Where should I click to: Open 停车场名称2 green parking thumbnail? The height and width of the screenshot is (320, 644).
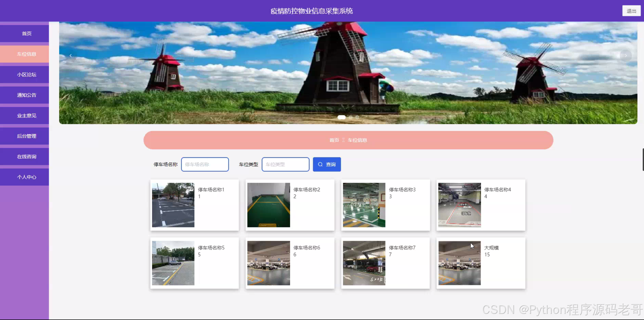point(268,205)
